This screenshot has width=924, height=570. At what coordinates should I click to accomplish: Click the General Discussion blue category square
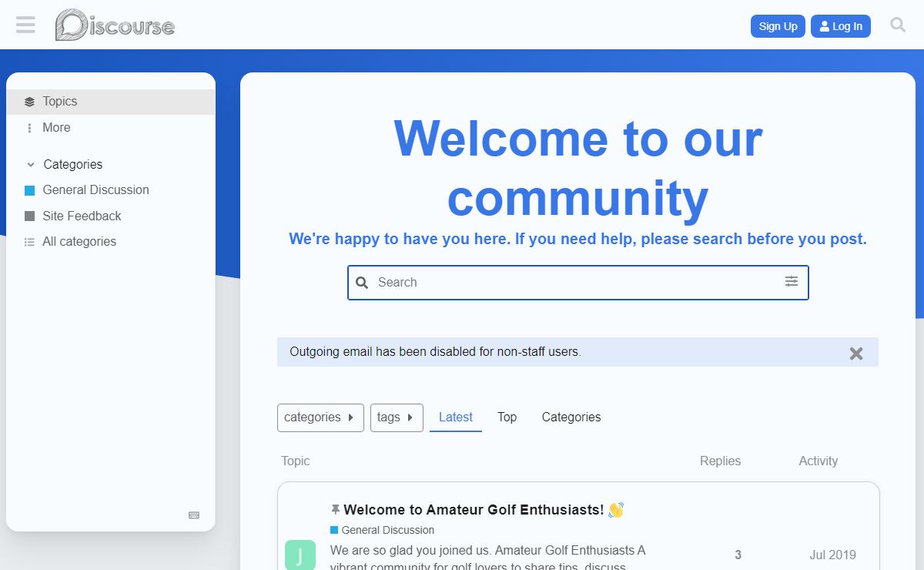pos(30,190)
